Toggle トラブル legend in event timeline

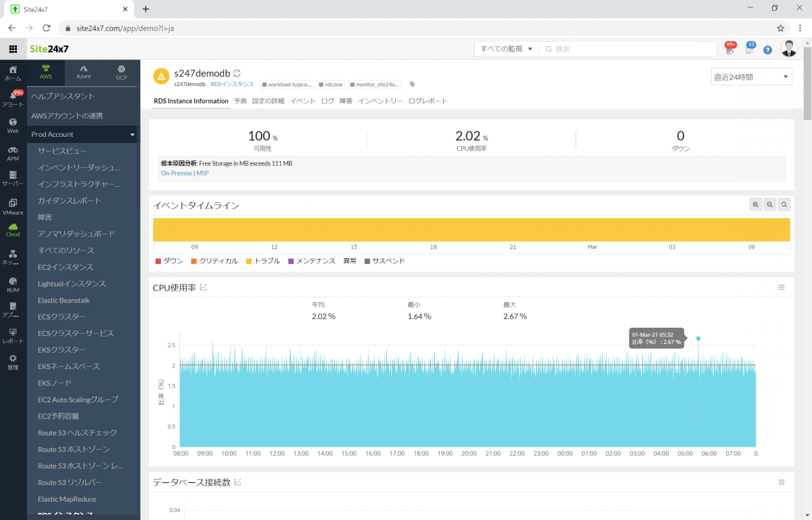pos(263,261)
